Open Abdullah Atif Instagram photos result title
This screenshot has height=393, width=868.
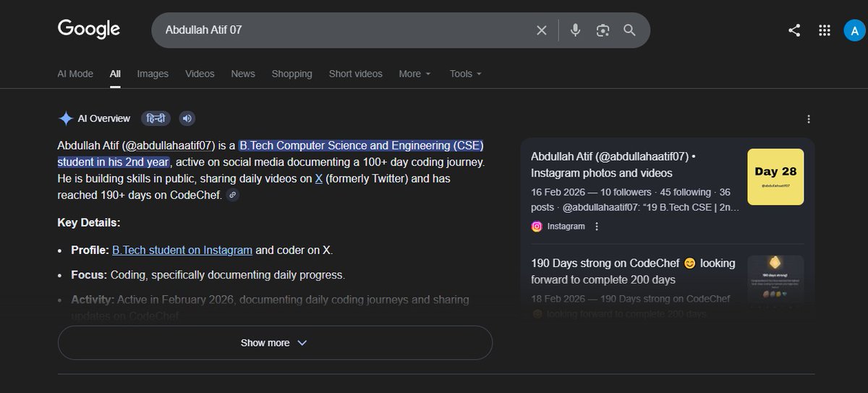click(x=613, y=164)
